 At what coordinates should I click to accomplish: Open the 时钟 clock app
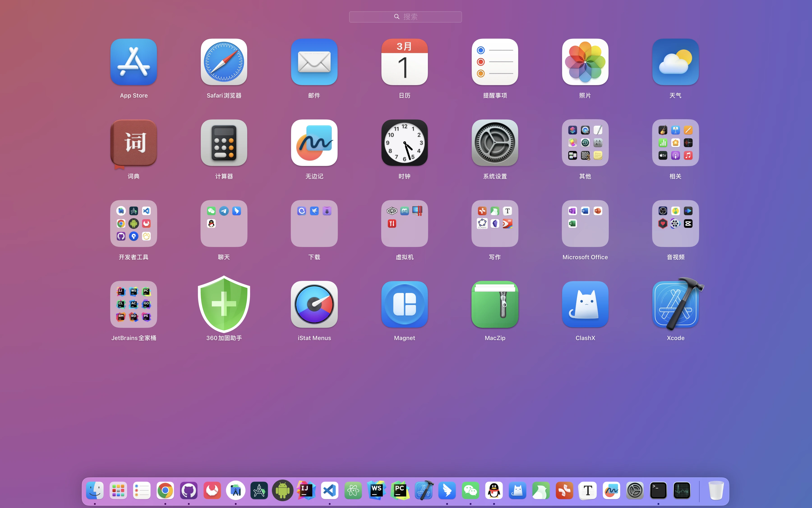404,143
